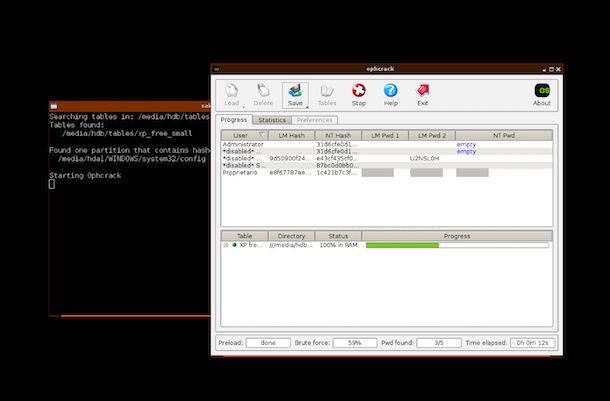Click the terminal window title bar icon

(x=54, y=106)
